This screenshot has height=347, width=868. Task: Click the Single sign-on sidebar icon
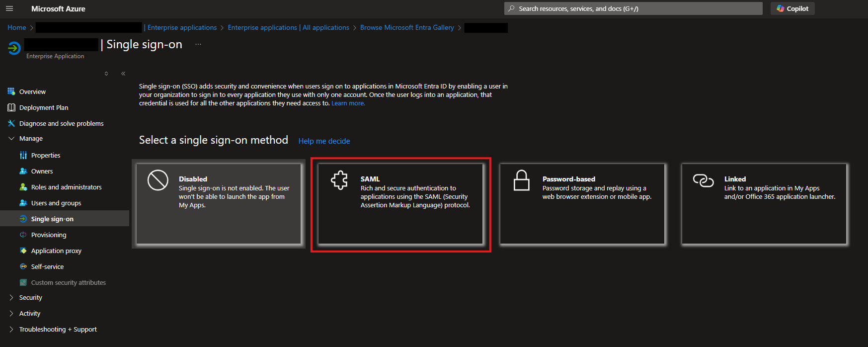23,219
